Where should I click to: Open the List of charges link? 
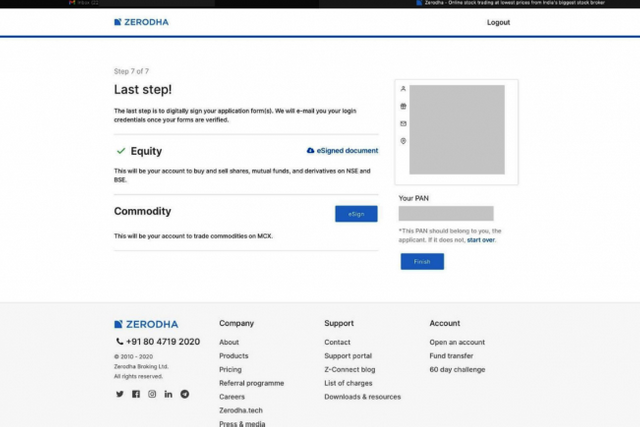pyautogui.click(x=348, y=383)
